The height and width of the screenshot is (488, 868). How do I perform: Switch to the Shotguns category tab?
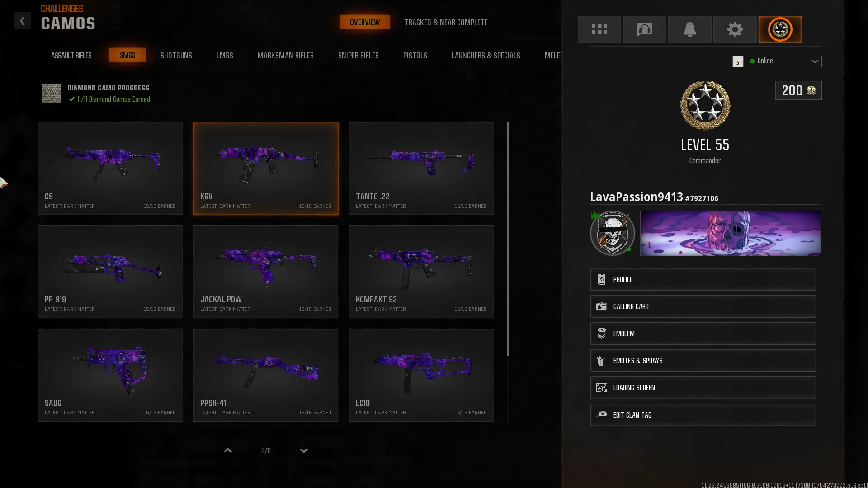pos(176,55)
